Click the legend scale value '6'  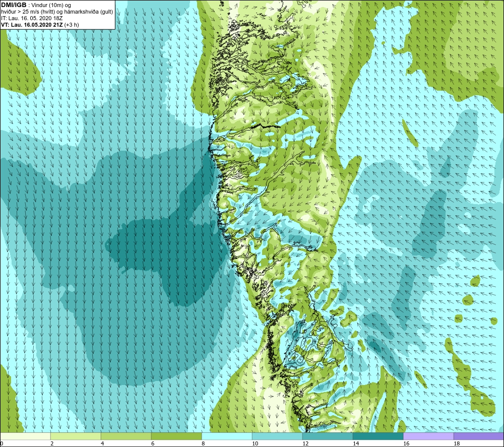[x=153, y=444]
